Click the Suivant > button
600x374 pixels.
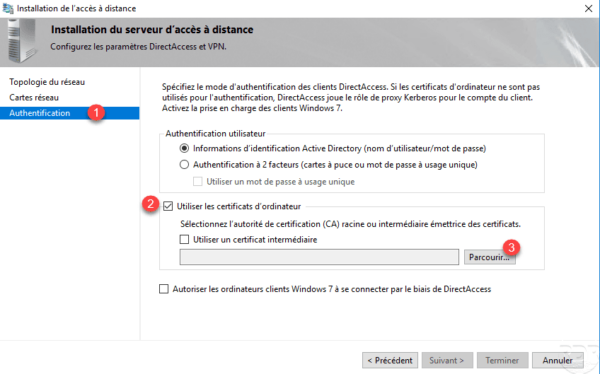(x=447, y=360)
